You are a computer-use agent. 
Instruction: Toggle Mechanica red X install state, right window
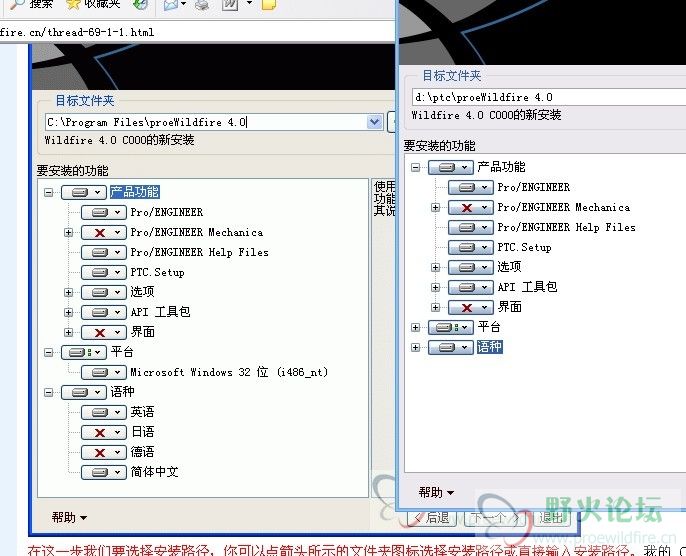click(x=471, y=208)
